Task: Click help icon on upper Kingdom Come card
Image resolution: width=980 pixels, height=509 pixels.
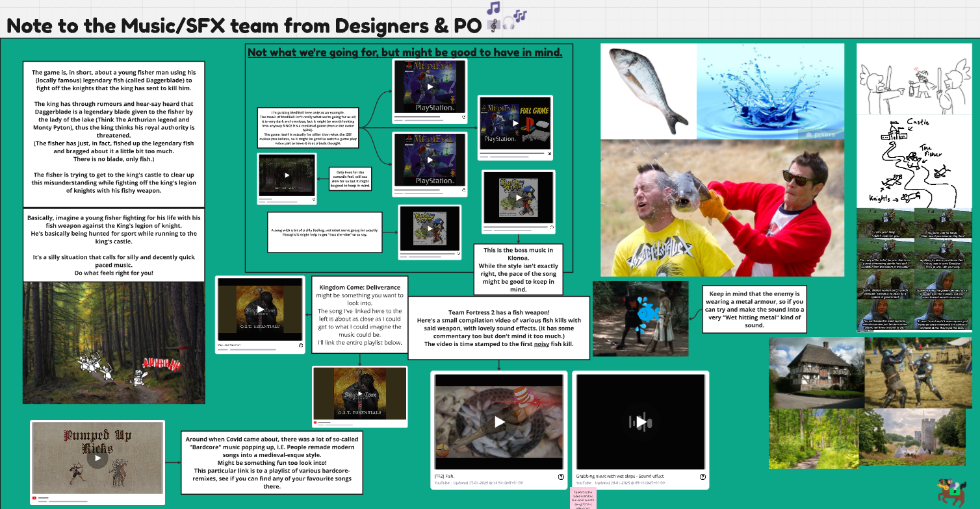Action: pyautogui.click(x=301, y=345)
